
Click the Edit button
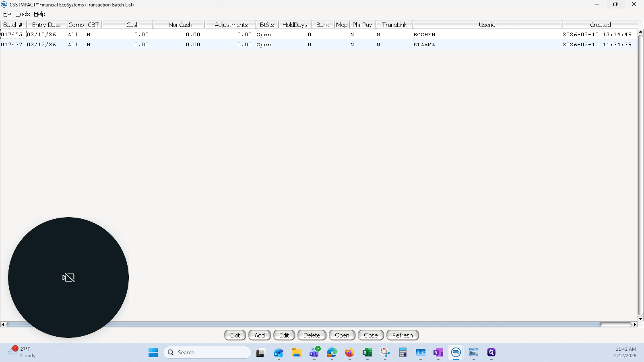coord(284,335)
